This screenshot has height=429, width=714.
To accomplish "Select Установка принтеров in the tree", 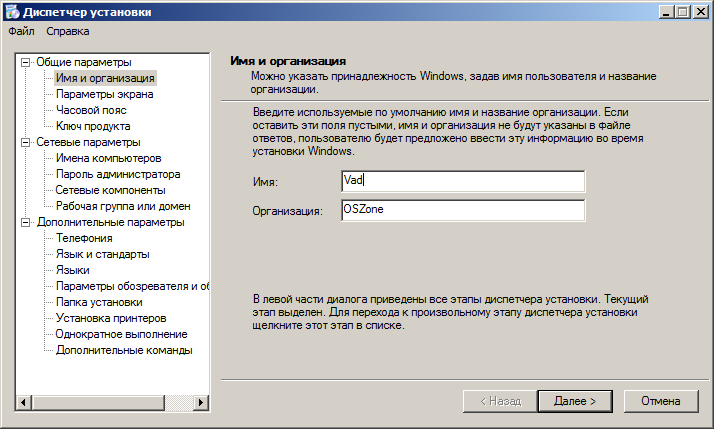I will coord(111,318).
